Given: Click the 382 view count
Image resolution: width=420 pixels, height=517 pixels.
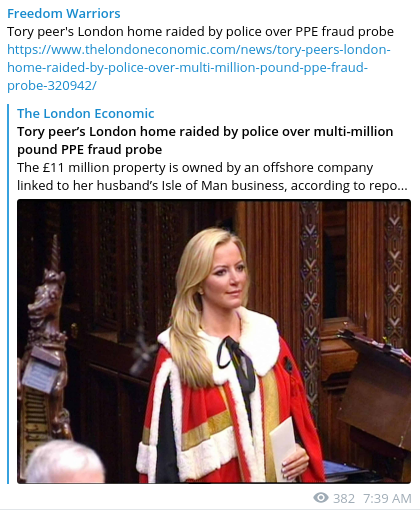Looking at the screenshot, I should tap(344, 499).
